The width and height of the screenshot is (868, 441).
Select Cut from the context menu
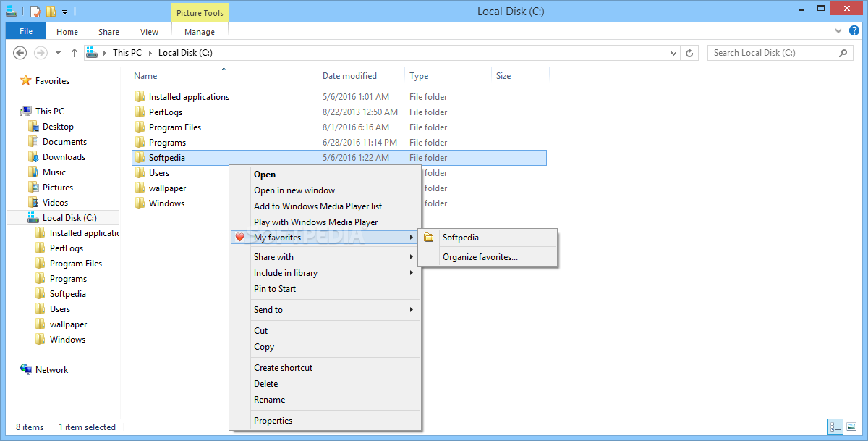[325, 330]
